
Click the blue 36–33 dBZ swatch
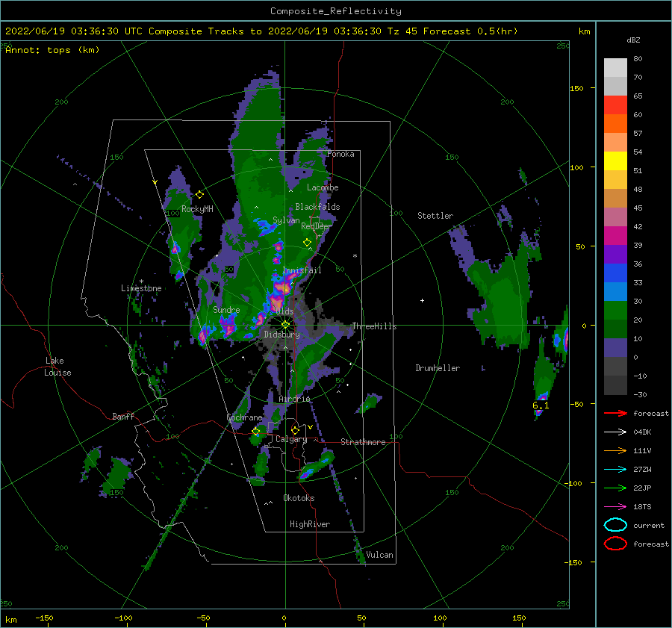(x=615, y=273)
